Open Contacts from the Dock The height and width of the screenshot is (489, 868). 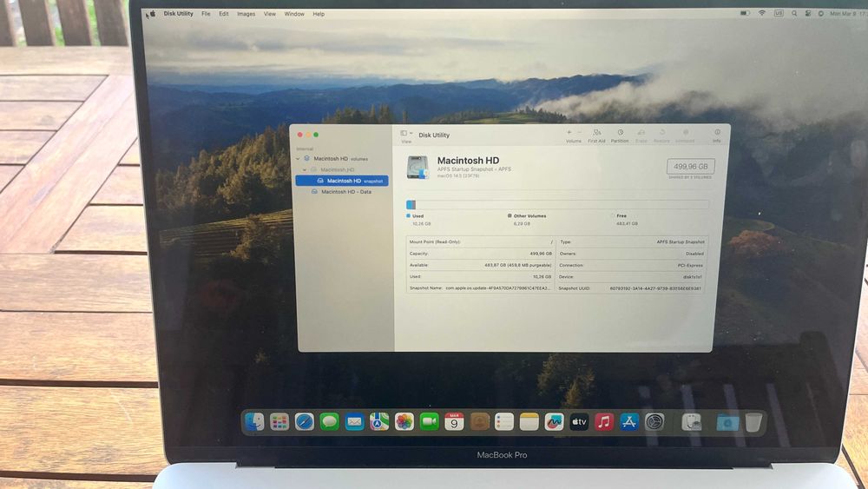tap(479, 422)
